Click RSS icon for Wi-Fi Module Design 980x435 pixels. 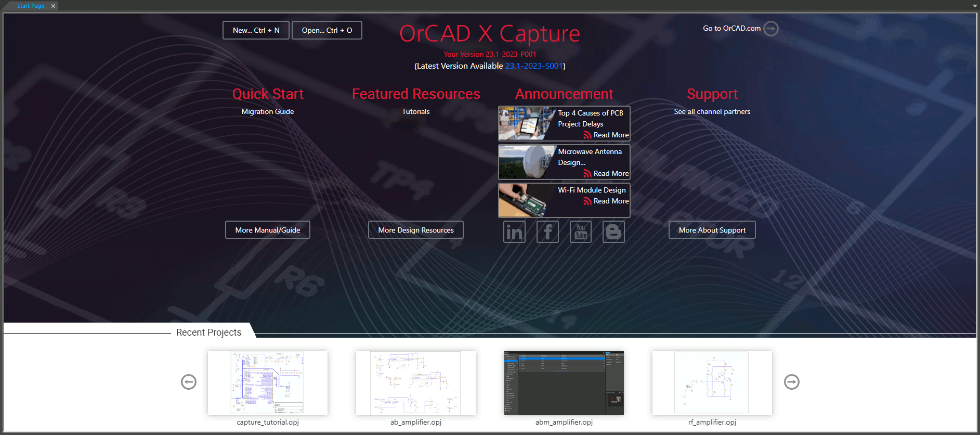pyautogui.click(x=587, y=201)
